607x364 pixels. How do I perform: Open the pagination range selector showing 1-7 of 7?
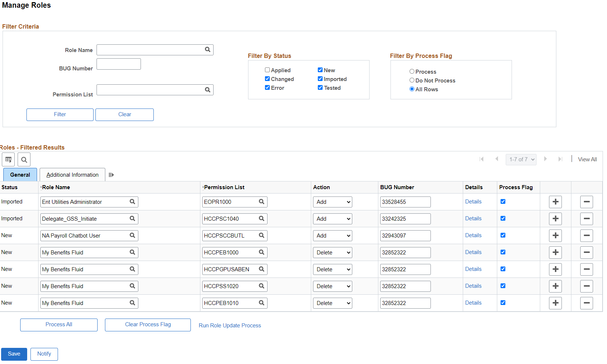pos(521,159)
